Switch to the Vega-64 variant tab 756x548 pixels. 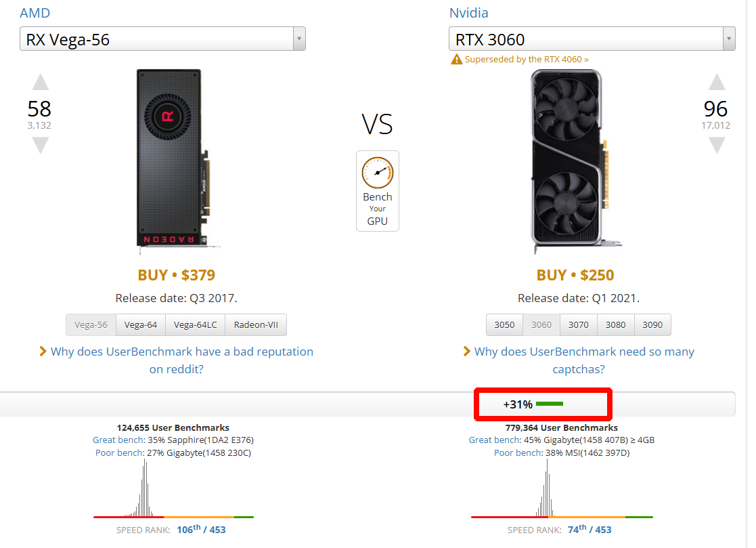tap(141, 325)
